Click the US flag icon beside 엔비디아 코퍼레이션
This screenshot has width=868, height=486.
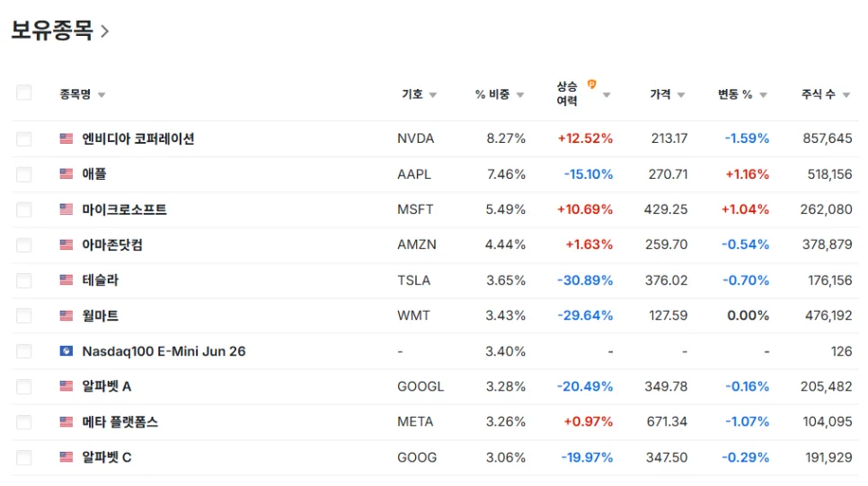tap(66, 138)
